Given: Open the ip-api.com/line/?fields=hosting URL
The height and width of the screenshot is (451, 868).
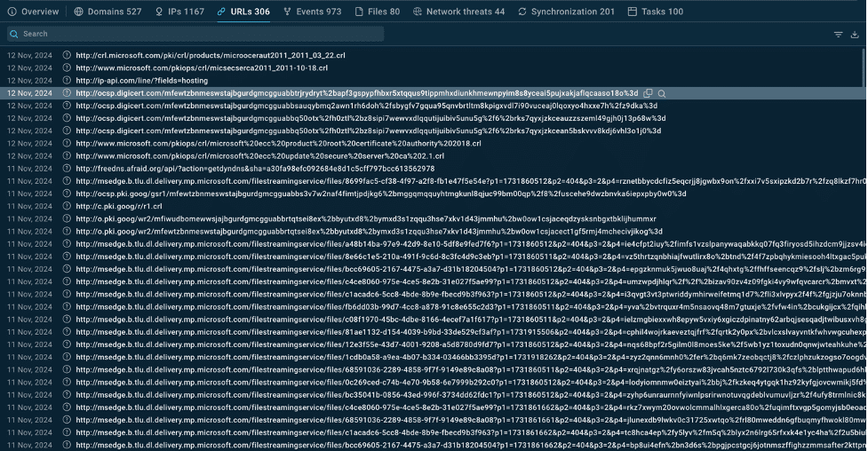Looking at the screenshot, I should [x=141, y=80].
